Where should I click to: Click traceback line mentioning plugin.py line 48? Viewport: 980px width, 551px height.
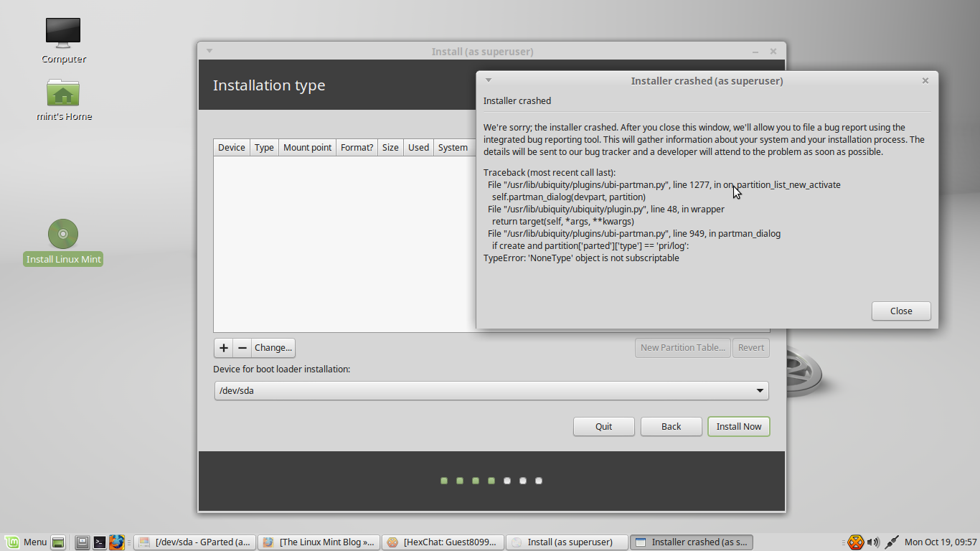pyautogui.click(x=606, y=209)
